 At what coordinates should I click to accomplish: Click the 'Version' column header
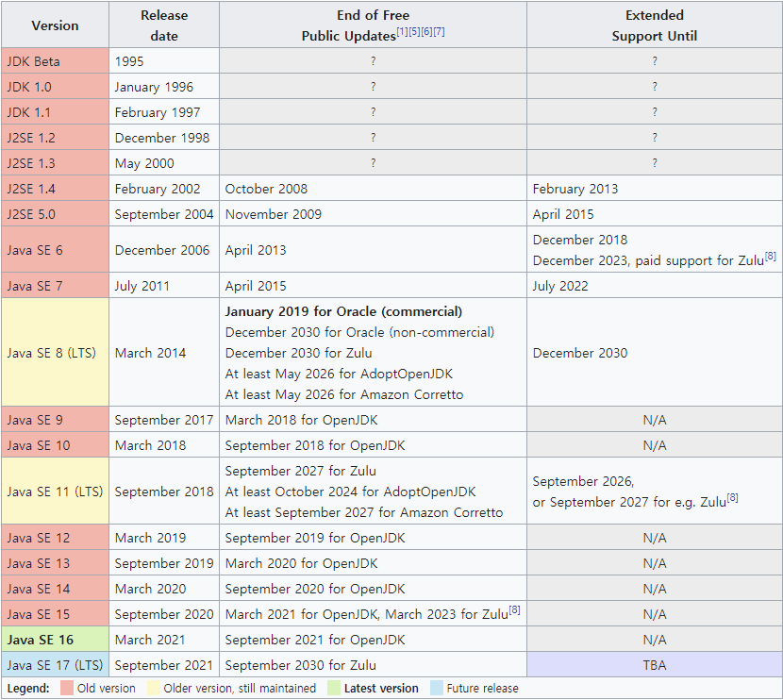[55, 25]
